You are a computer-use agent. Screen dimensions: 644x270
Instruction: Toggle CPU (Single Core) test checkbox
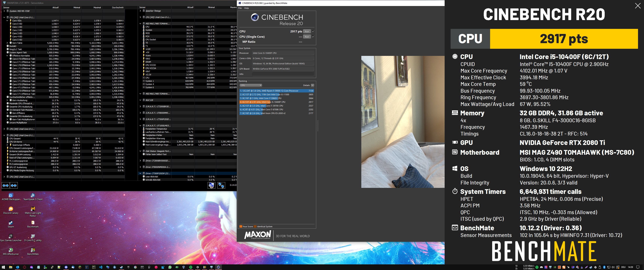[x=313, y=37]
